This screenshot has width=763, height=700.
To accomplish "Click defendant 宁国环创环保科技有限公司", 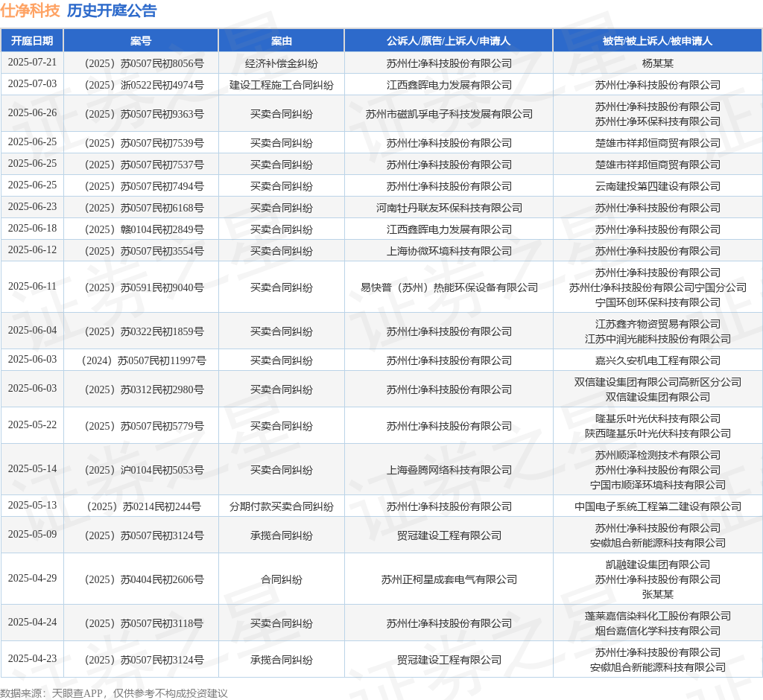I will 657,302.
